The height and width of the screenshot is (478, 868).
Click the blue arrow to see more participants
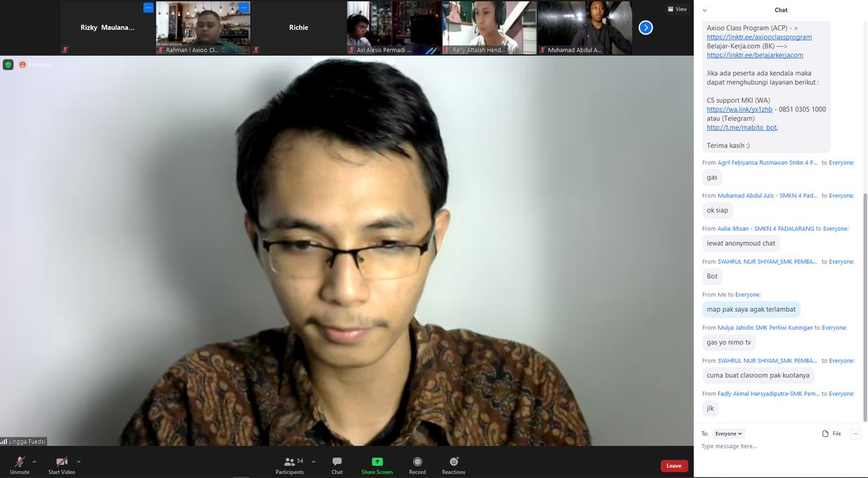644,27
